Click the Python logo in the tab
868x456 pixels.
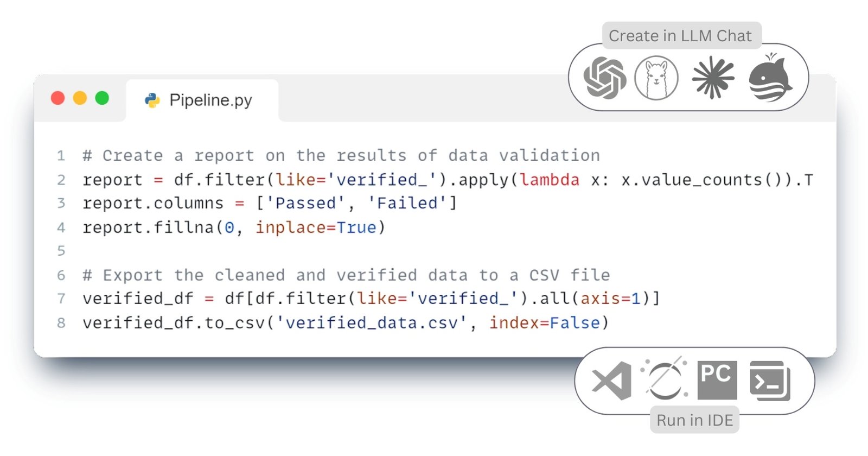(x=152, y=100)
